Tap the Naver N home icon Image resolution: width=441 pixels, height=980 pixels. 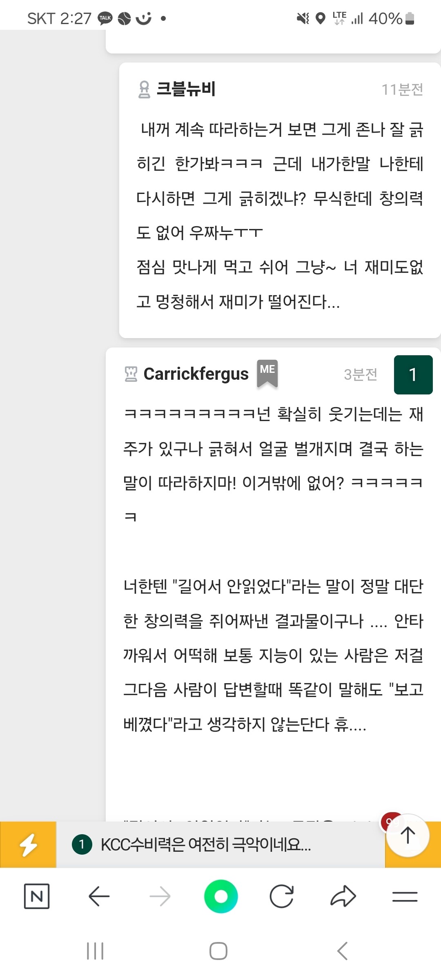[x=37, y=896]
